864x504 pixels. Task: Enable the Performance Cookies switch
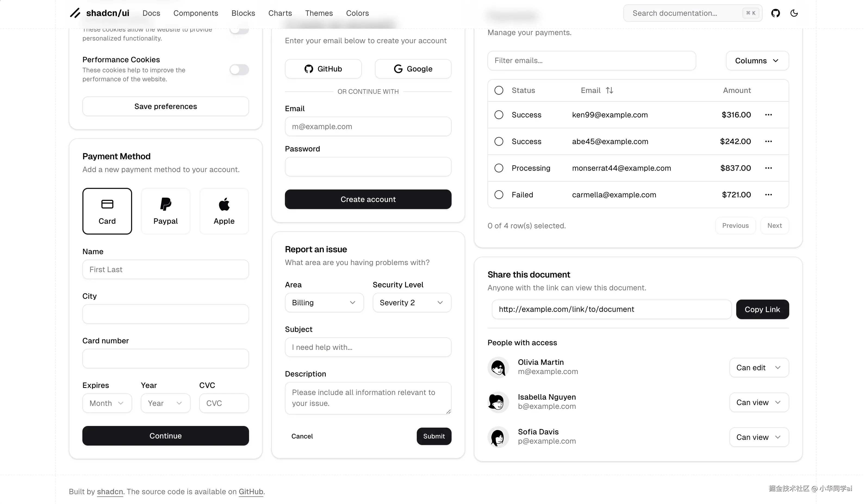click(239, 70)
